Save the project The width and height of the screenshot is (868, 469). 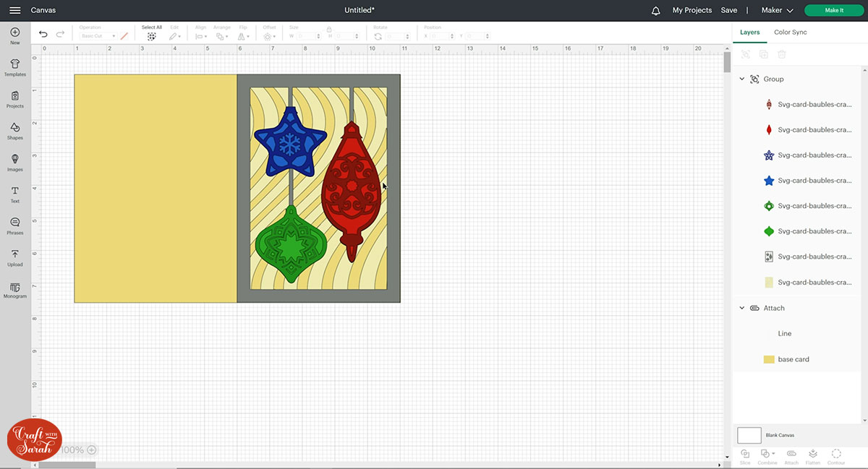(x=728, y=11)
